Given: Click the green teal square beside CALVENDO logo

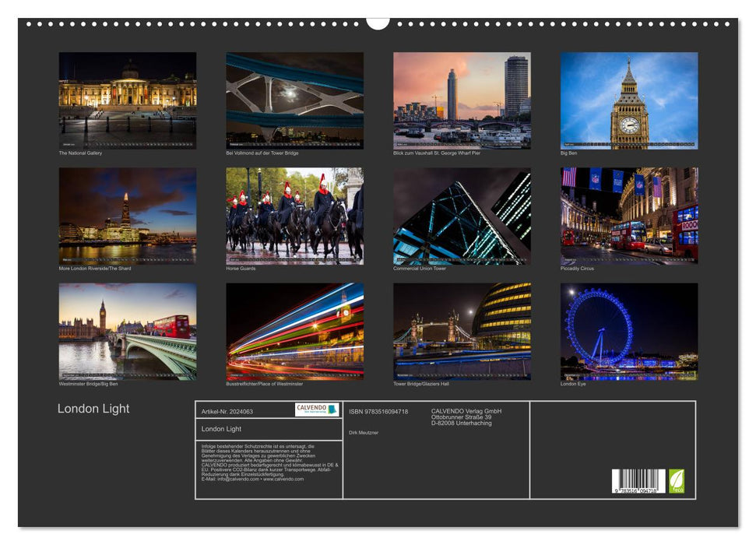Looking at the screenshot, I should tap(332, 409).
